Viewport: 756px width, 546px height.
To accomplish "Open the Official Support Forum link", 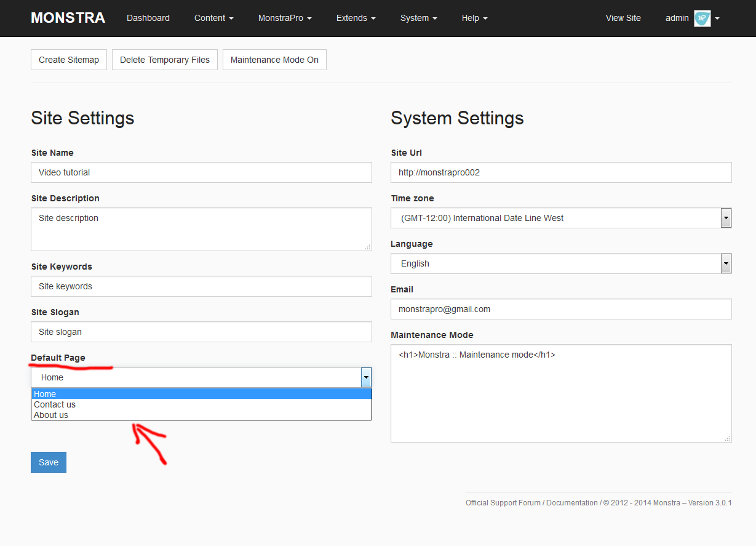I will point(503,503).
